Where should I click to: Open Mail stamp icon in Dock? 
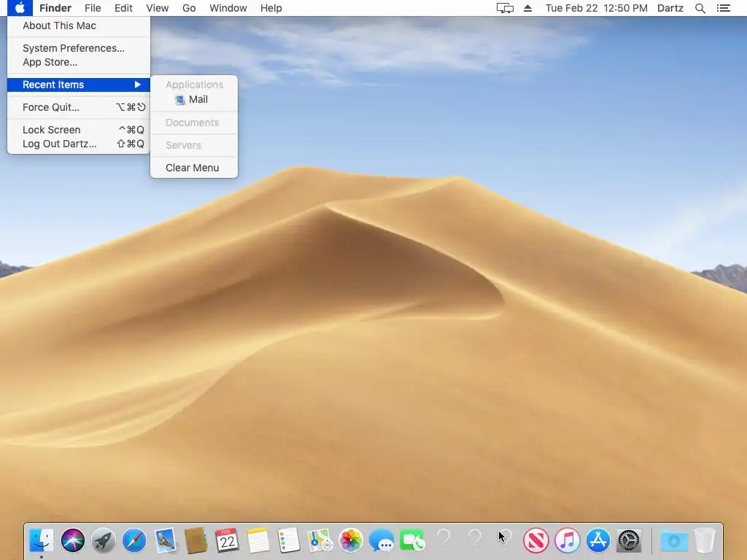166,540
